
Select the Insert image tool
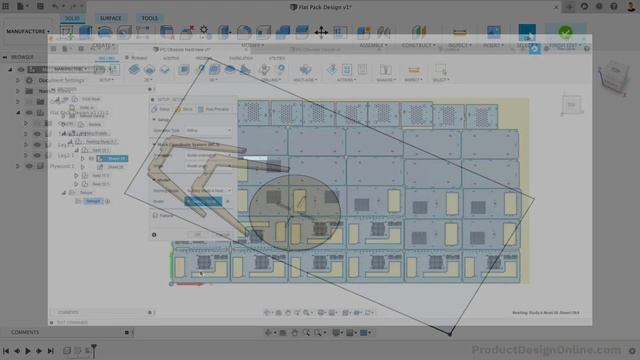tap(493, 31)
